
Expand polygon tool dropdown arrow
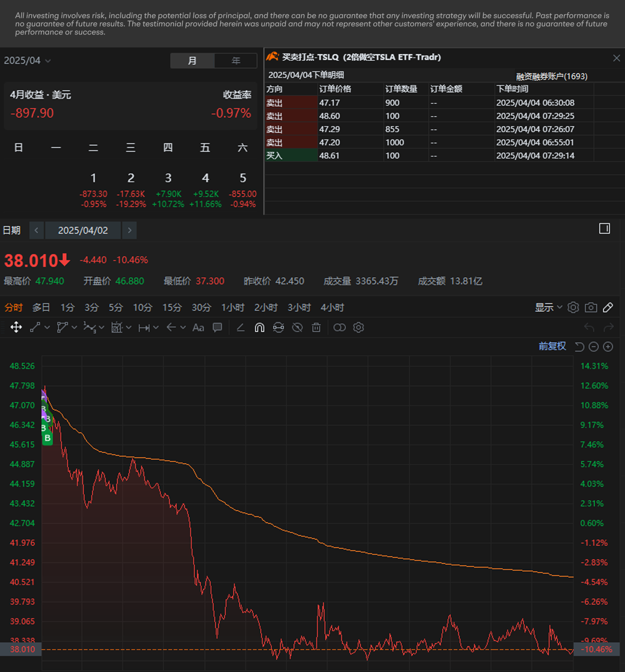click(x=74, y=327)
